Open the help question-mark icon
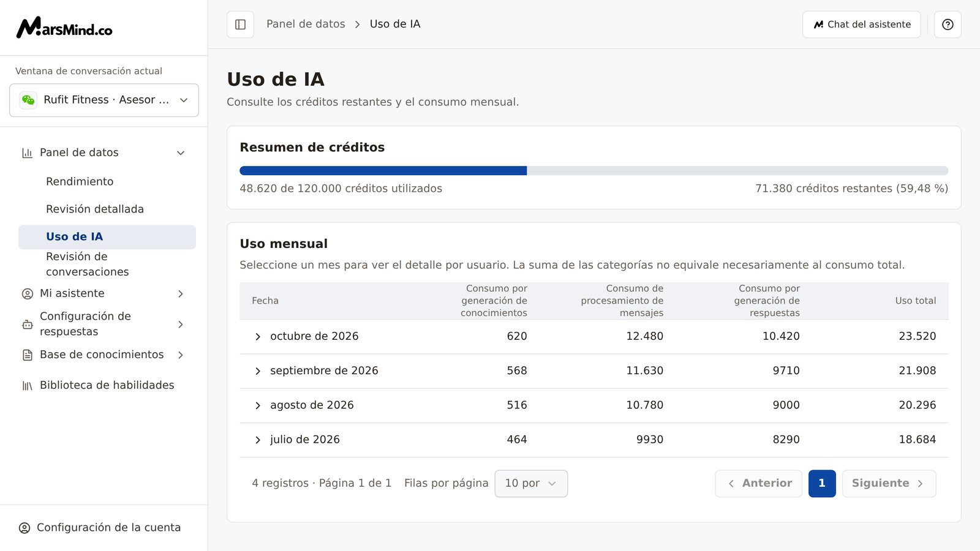Screen dimensions: 980x551 point(948,24)
